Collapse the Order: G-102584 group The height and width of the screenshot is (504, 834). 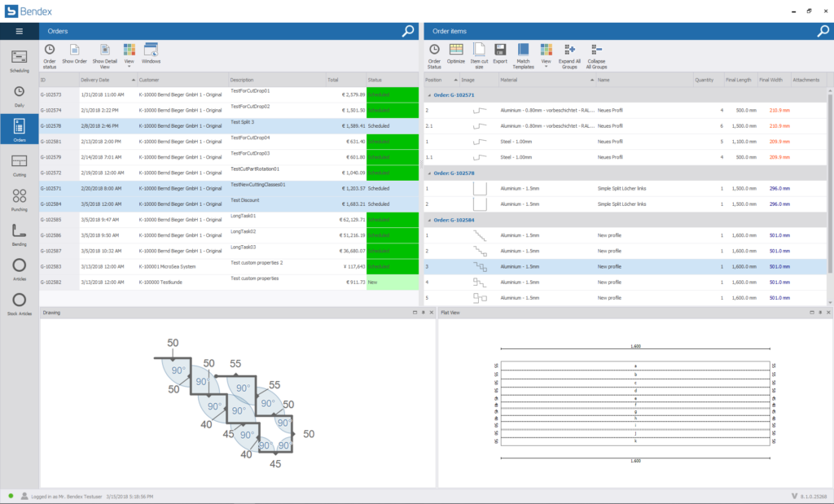pyautogui.click(x=428, y=220)
